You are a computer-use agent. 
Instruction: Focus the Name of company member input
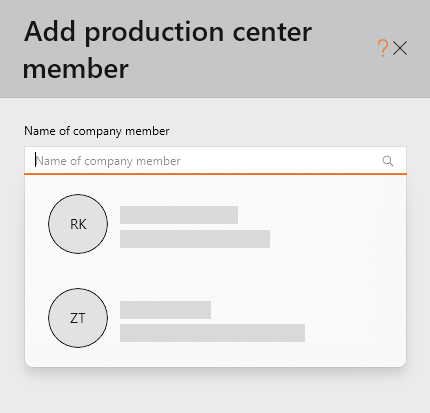215,161
